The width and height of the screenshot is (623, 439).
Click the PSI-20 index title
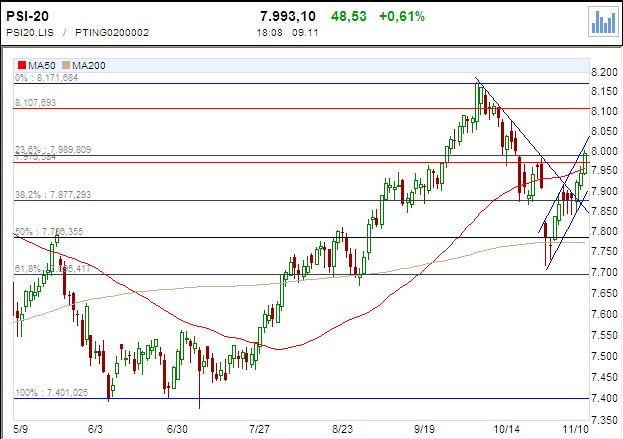point(27,16)
